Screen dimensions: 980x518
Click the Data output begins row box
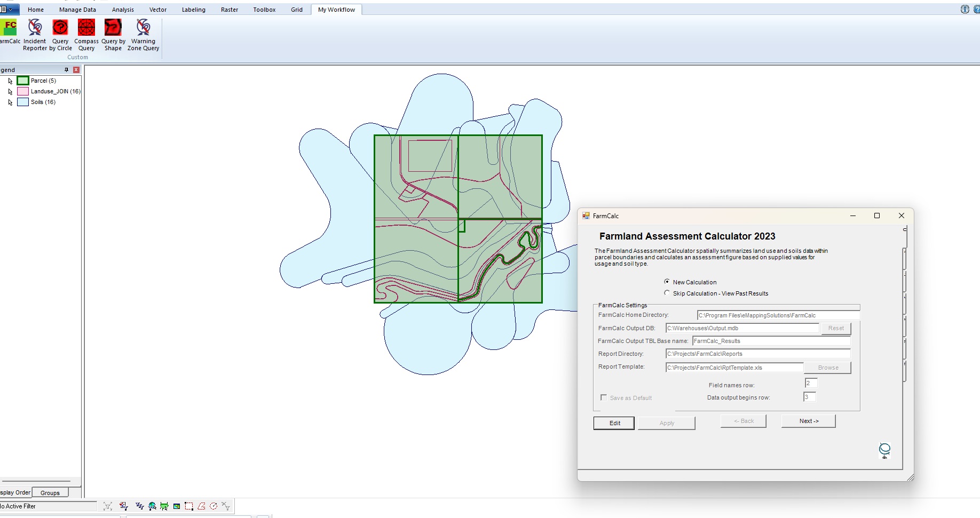click(810, 397)
